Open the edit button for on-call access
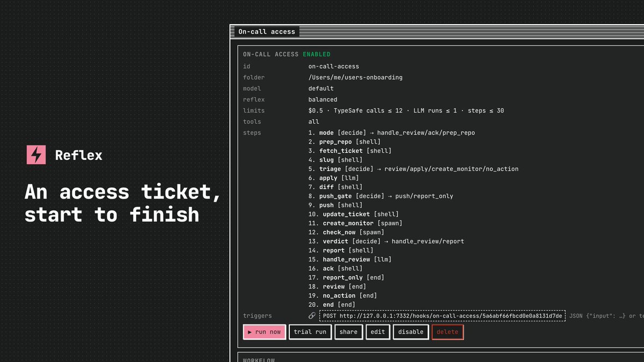The width and height of the screenshot is (644, 362). point(378,332)
